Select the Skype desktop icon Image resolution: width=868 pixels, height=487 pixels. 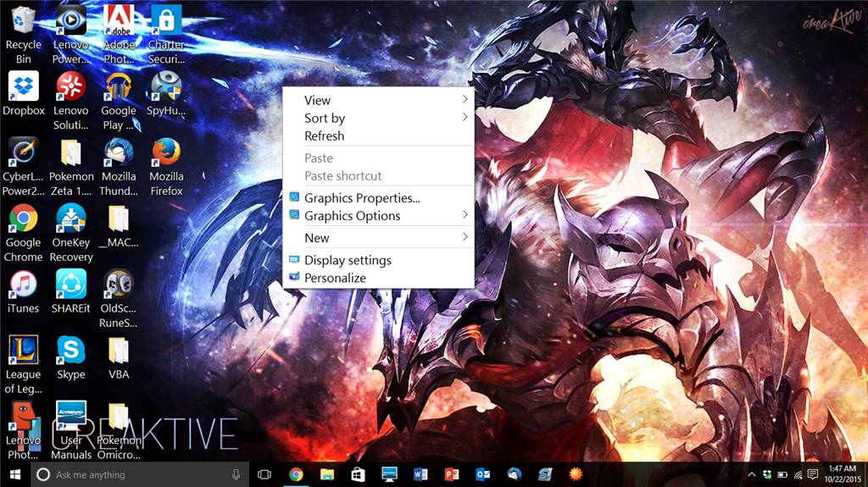coord(71,358)
